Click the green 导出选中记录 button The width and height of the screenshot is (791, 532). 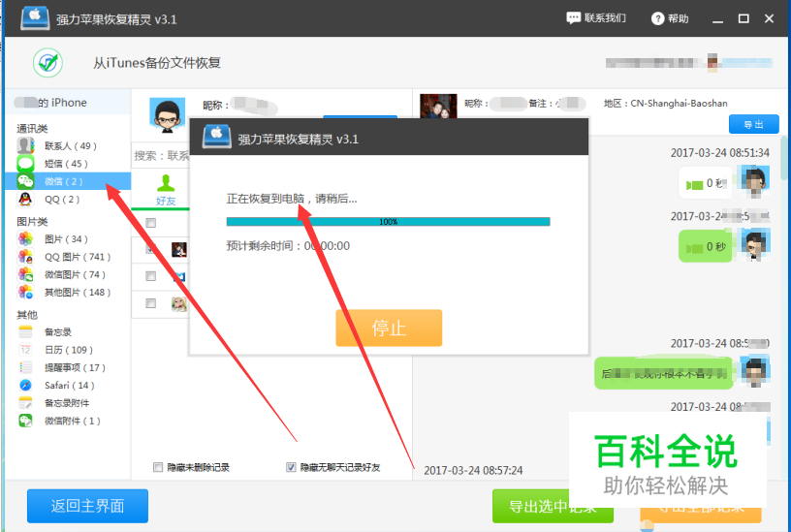[x=553, y=506]
